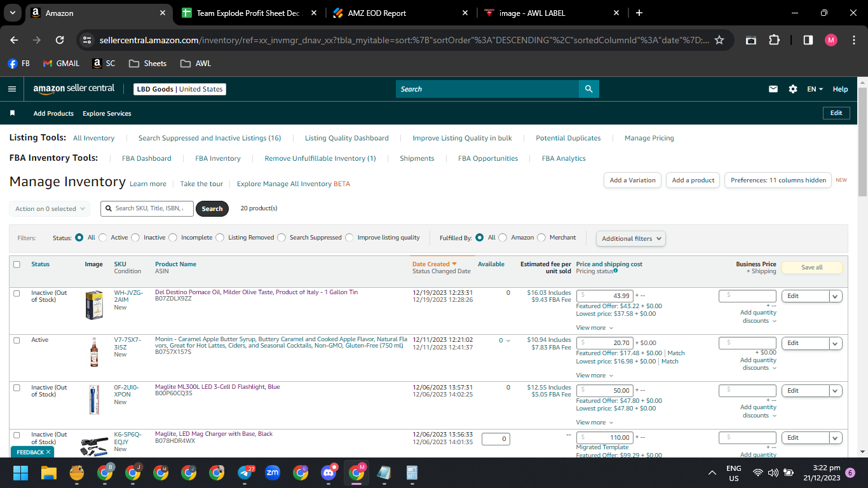Select the Listing Removed status radio
Screen dimensions: 868x488
pyautogui.click(x=220, y=238)
